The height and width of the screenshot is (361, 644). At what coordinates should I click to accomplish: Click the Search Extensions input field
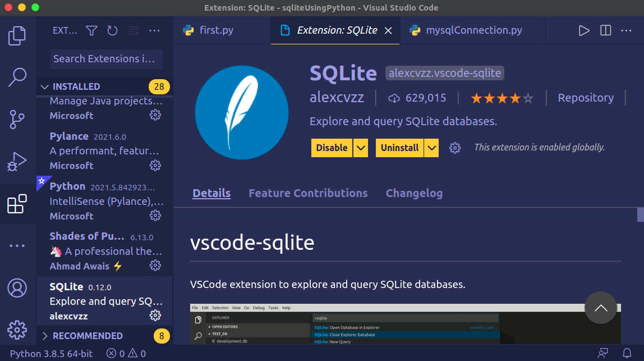click(105, 58)
